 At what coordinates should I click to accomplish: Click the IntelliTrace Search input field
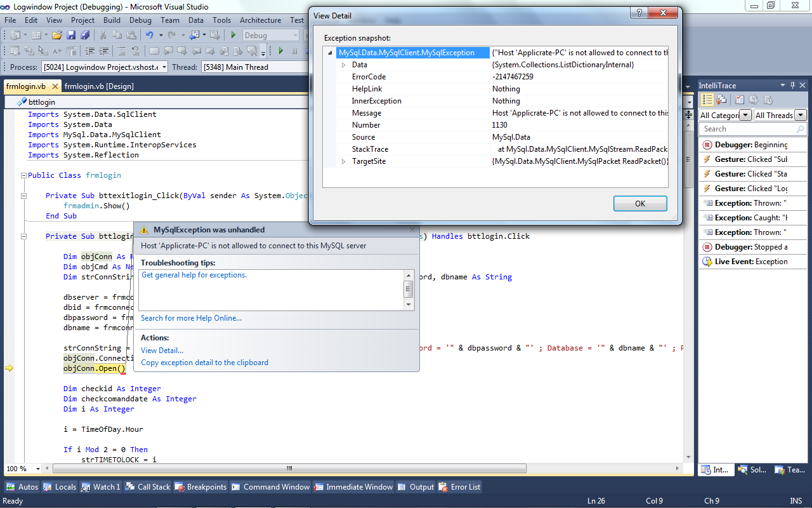pos(745,129)
